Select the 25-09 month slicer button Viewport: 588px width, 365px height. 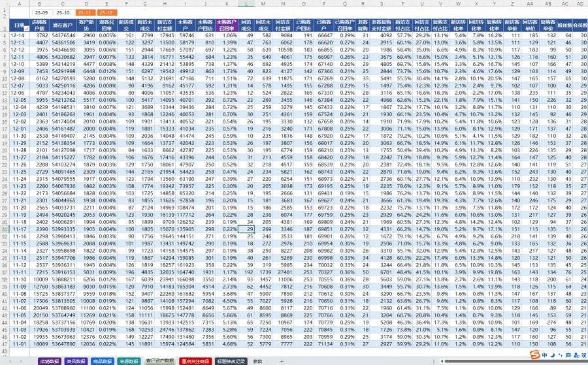tap(41, 12)
